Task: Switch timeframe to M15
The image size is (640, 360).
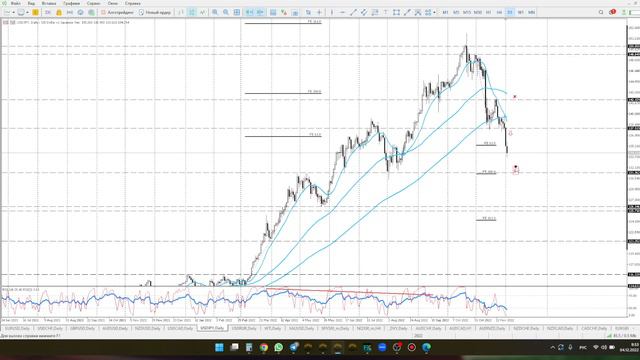Action: 467,12
